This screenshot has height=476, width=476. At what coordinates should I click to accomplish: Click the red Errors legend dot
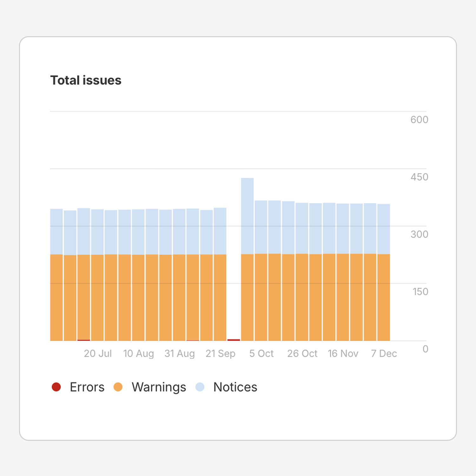(x=56, y=387)
